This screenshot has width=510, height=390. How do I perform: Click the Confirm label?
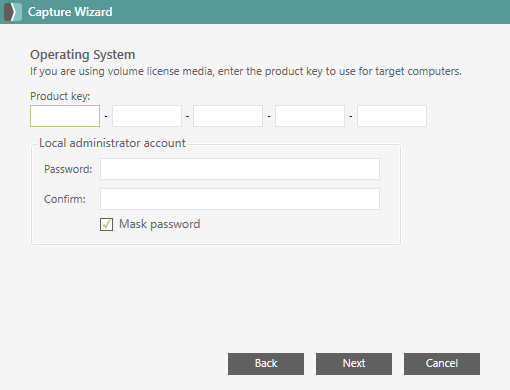(65, 199)
